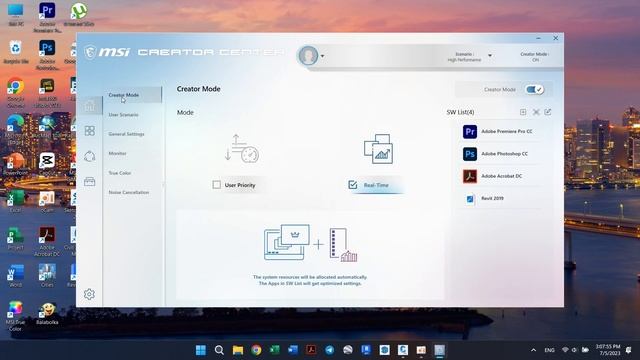Click Windows Start button on taskbar
640x360 pixels.
[201, 350]
